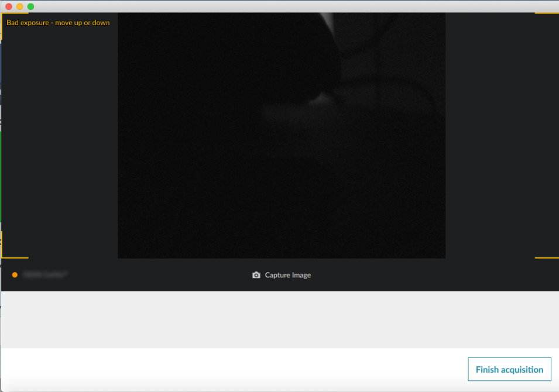
Task: Click the center of the live camera preview
Action: (x=282, y=135)
